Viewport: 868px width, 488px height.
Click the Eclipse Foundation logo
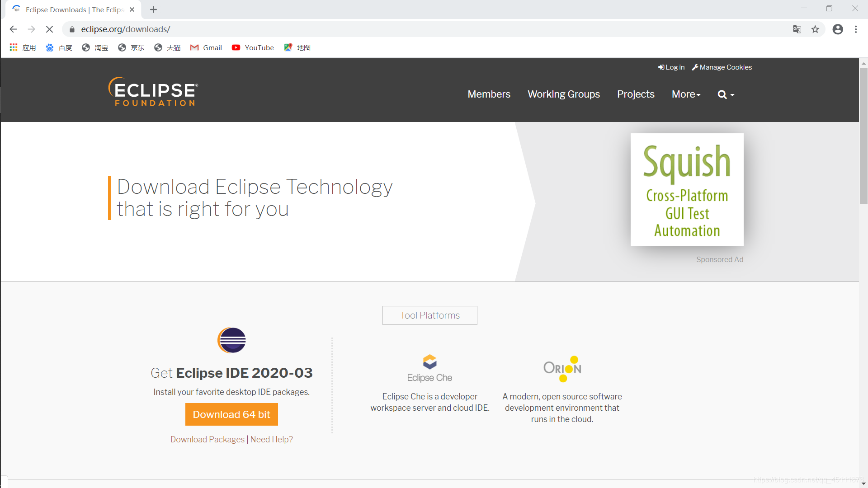pos(153,92)
